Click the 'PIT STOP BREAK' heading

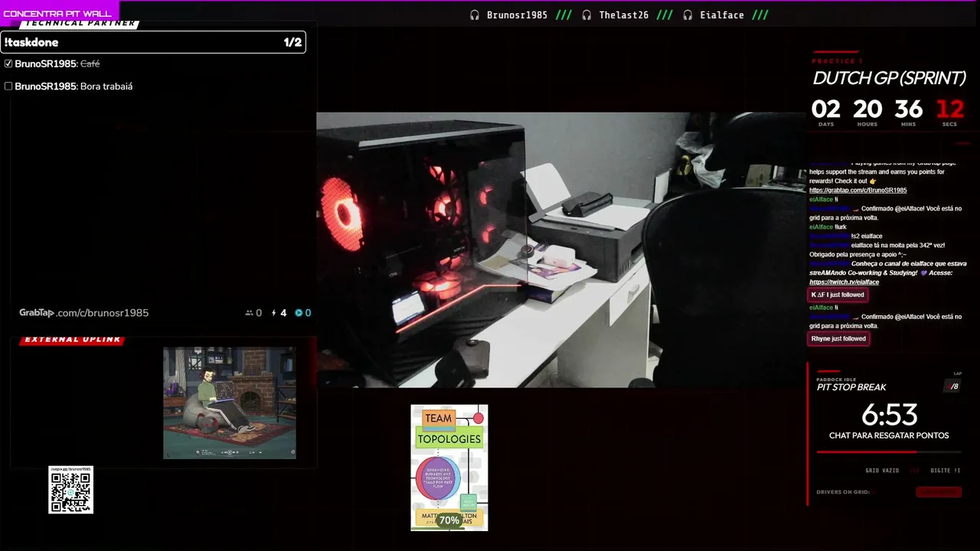(851, 387)
